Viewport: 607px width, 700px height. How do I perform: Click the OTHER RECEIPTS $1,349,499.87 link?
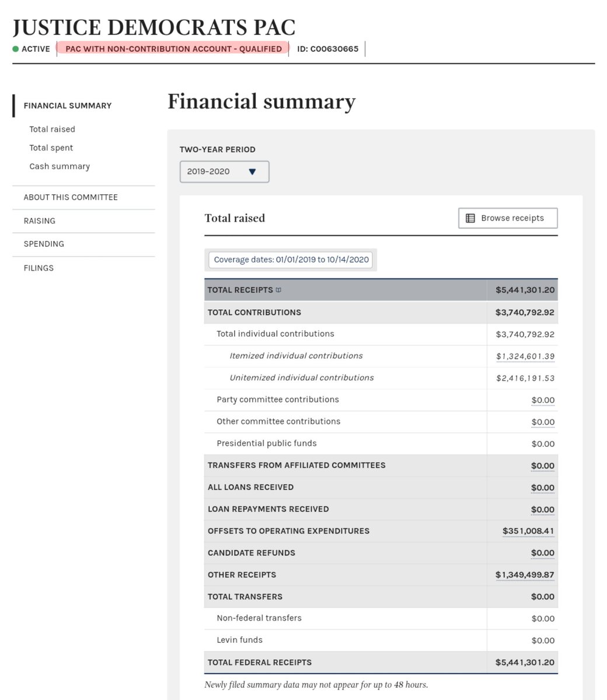(525, 575)
